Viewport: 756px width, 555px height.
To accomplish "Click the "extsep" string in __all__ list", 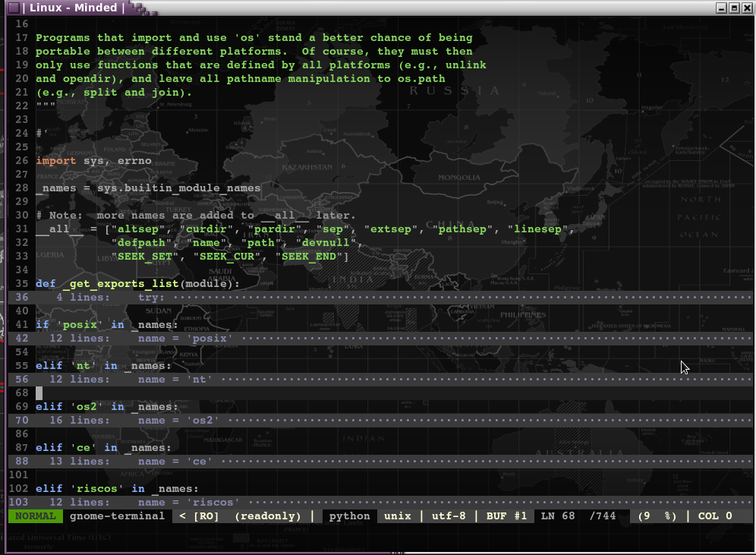I will coord(391,229).
